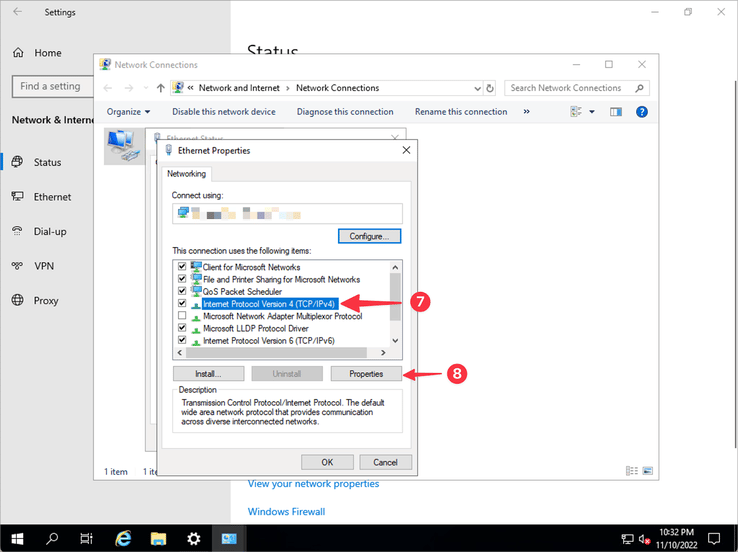Screen dimensions: 738x552
Task: Click the help question mark icon
Action: (641, 112)
